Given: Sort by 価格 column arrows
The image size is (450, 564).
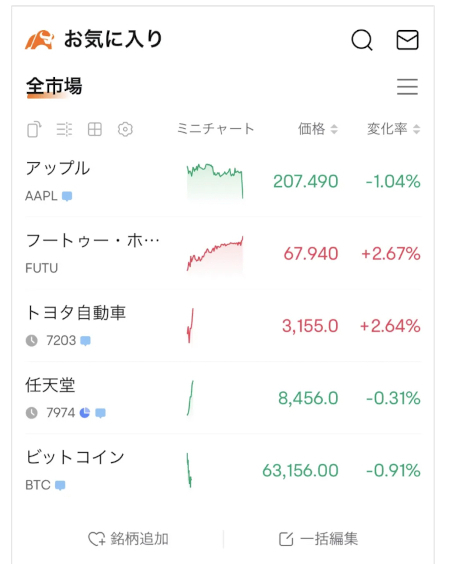Looking at the screenshot, I should [334, 129].
